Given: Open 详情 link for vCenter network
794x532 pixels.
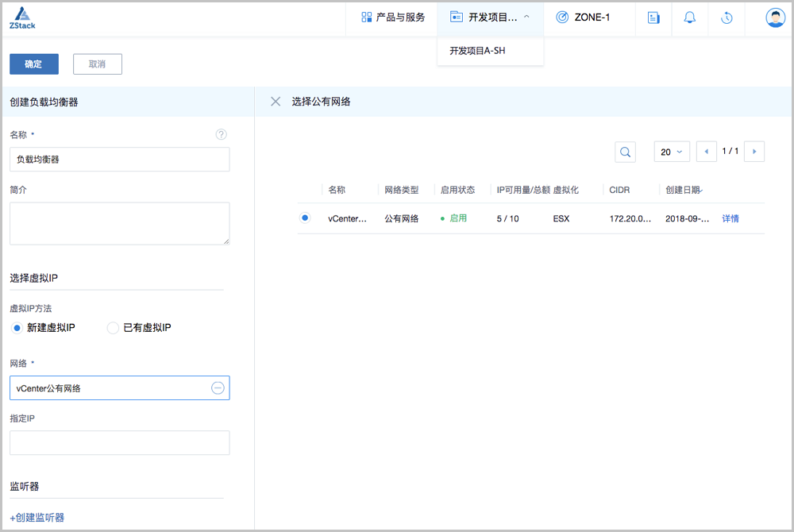Looking at the screenshot, I should point(730,218).
